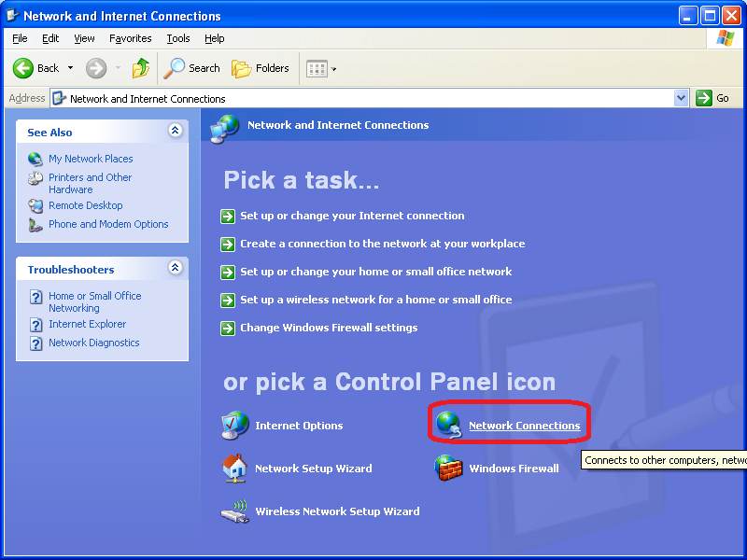Open Phone and Modem Options link

108,224
